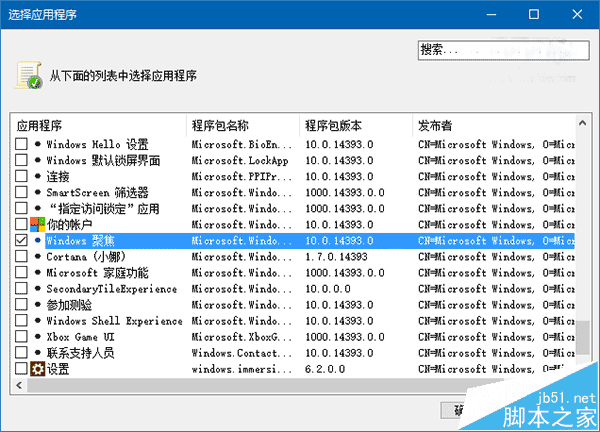Check the 联系支持人员 checkbox
The image size is (600, 432).
coord(21,353)
